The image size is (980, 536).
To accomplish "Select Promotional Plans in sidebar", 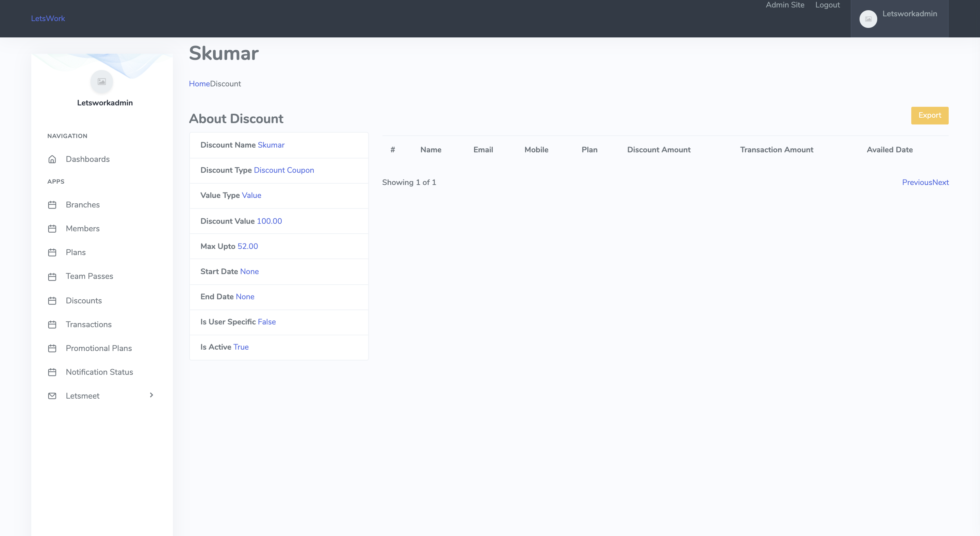I will pos(99,348).
